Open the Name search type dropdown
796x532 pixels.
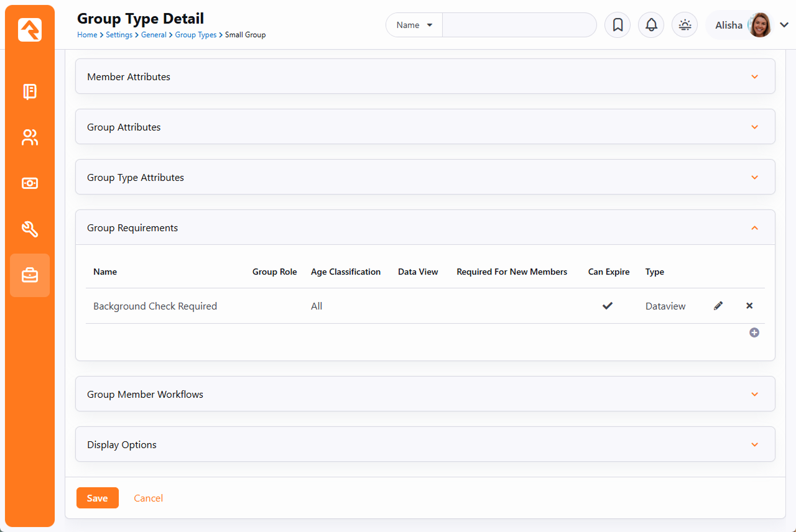coord(414,25)
